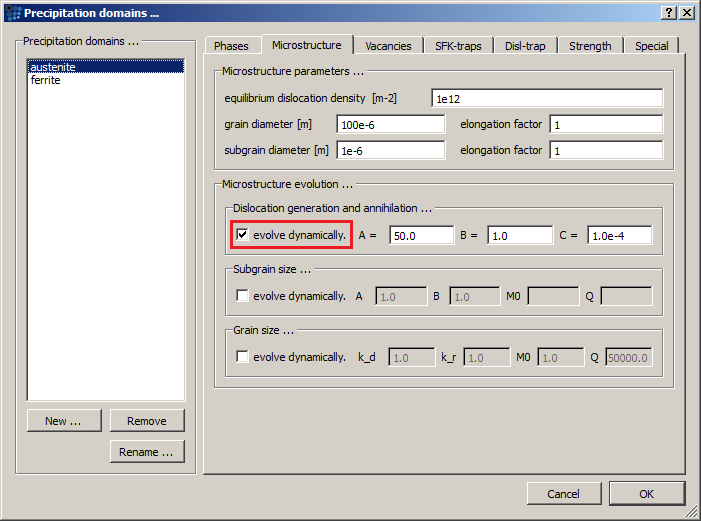
Task: Select ferrite in the domains list
Action: (x=106, y=80)
